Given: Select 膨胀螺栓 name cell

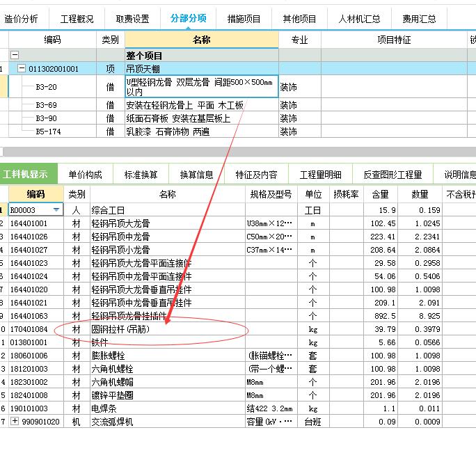Looking at the screenshot, I should 168,356.
